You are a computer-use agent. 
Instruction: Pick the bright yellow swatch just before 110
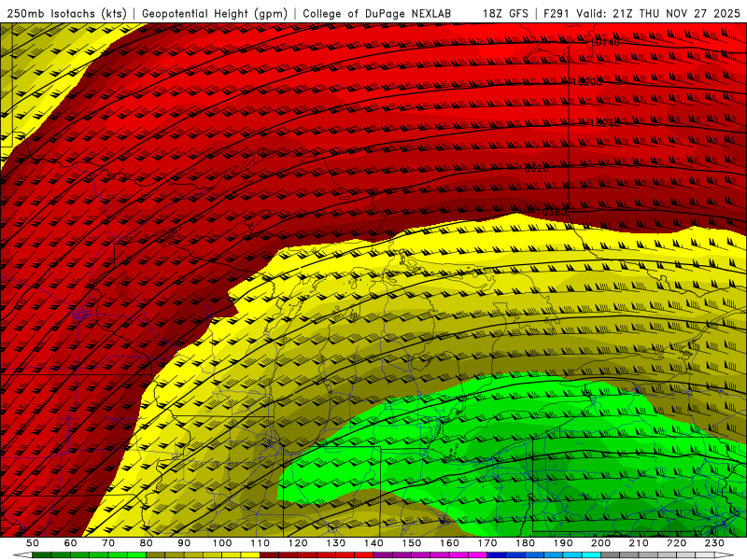tap(250, 554)
